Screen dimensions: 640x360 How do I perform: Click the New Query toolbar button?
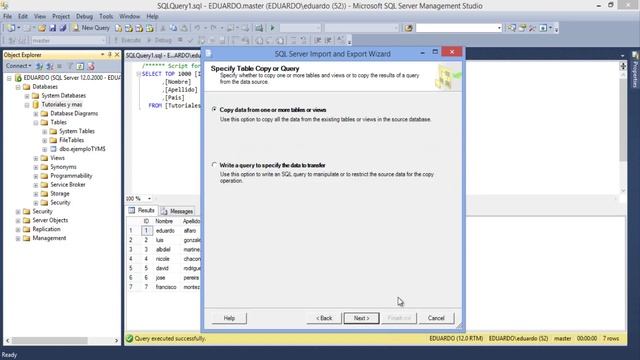91,28
